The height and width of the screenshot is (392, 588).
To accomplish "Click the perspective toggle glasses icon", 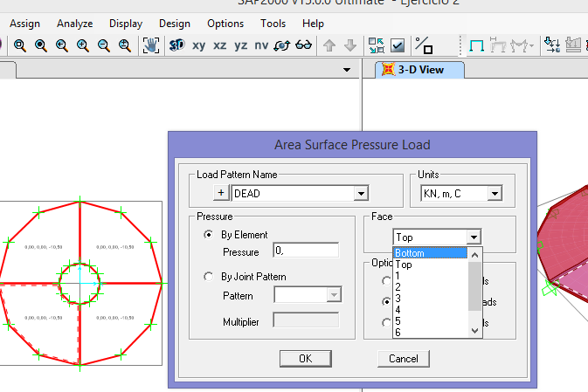I will [304, 45].
